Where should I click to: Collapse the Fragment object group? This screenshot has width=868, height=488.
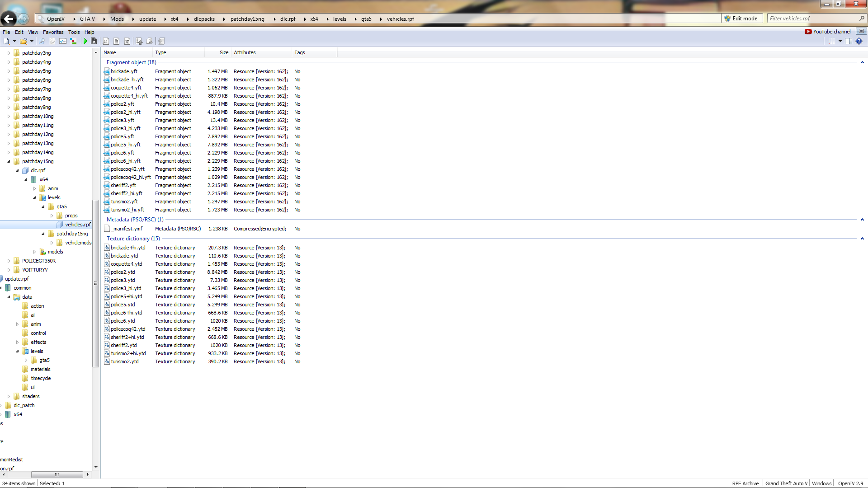point(862,62)
